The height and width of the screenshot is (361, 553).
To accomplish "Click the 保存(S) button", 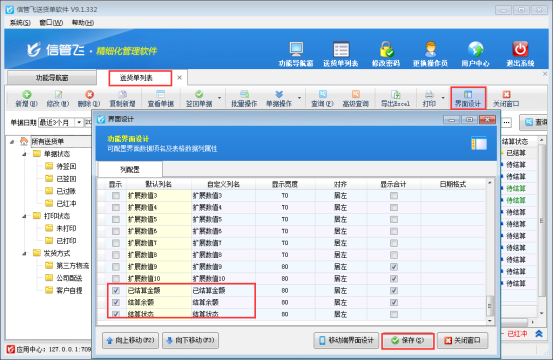I will pos(408,341).
